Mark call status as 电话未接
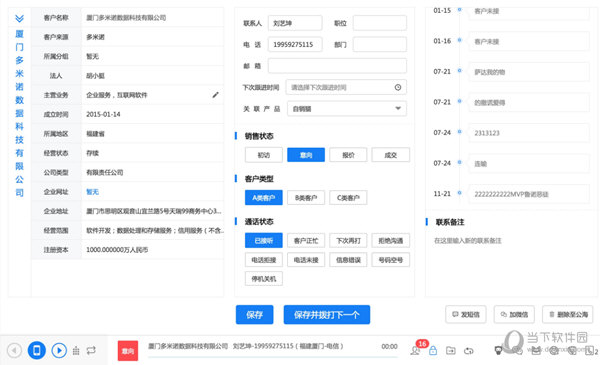Viewport: 600px width, 365px height. click(x=306, y=260)
